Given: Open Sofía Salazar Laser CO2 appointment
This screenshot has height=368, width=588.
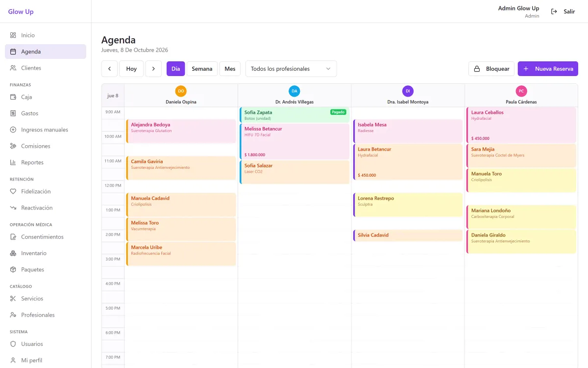Looking at the screenshot, I should (x=294, y=172).
